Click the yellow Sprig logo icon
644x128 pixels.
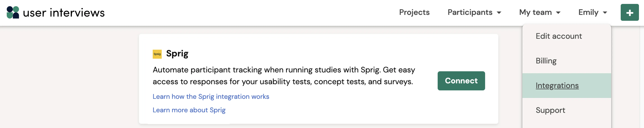pyautogui.click(x=157, y=54)
